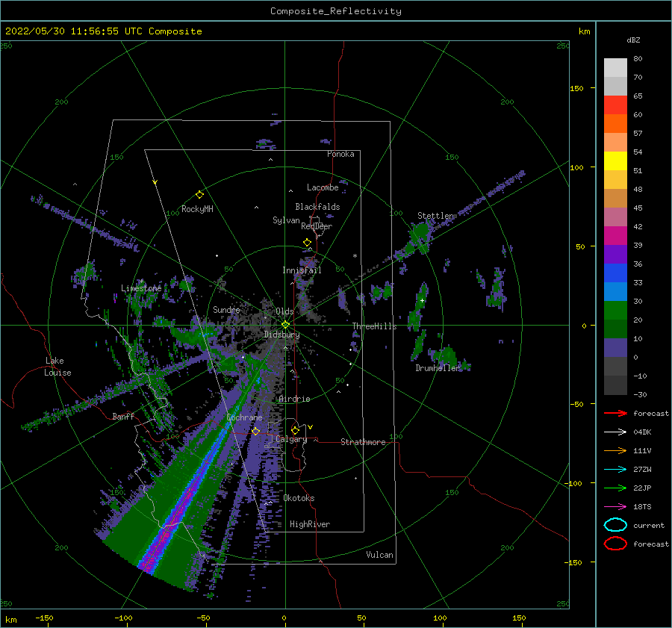The height and width of the screenshot is (628, 672).
Task: Click the dBZ legend heading
Action: tap(633, 40)
